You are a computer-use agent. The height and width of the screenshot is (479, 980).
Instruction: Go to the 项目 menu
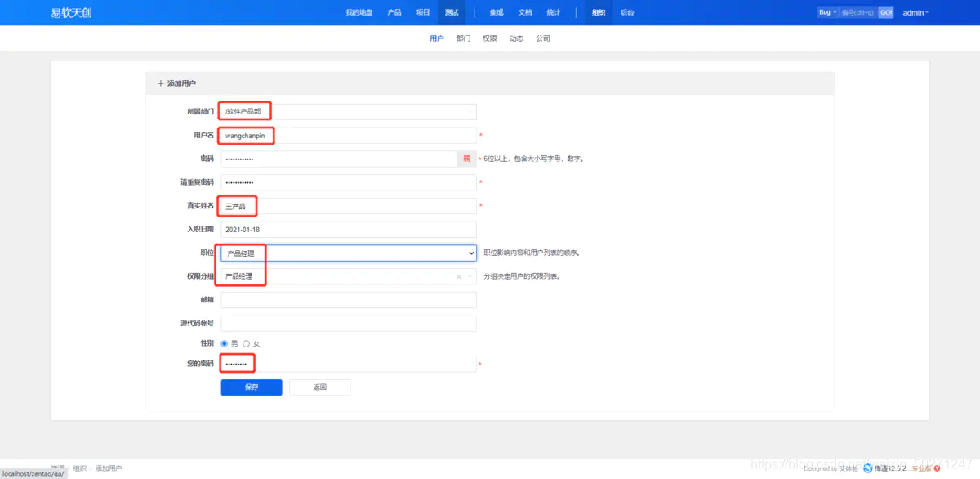(x=423, y=12)
